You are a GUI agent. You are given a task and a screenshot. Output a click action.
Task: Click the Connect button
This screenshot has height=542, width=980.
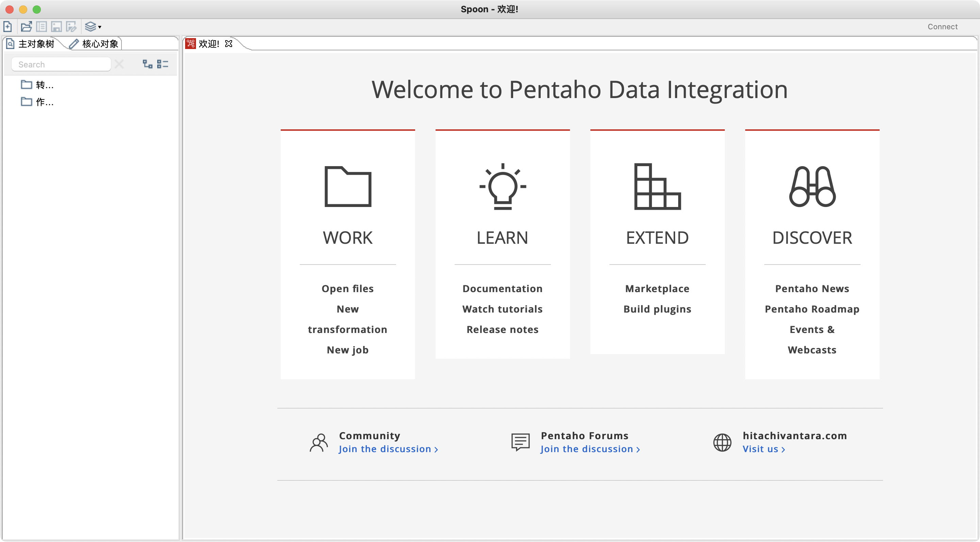942,27
